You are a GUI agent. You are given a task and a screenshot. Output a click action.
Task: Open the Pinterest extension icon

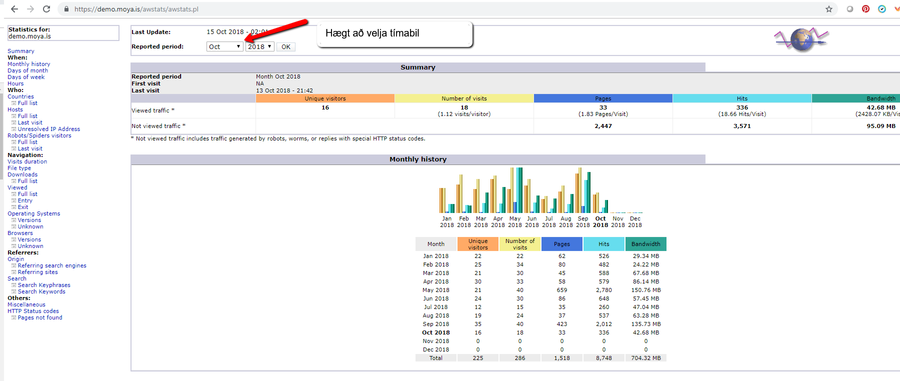click(x=866, y=9)
